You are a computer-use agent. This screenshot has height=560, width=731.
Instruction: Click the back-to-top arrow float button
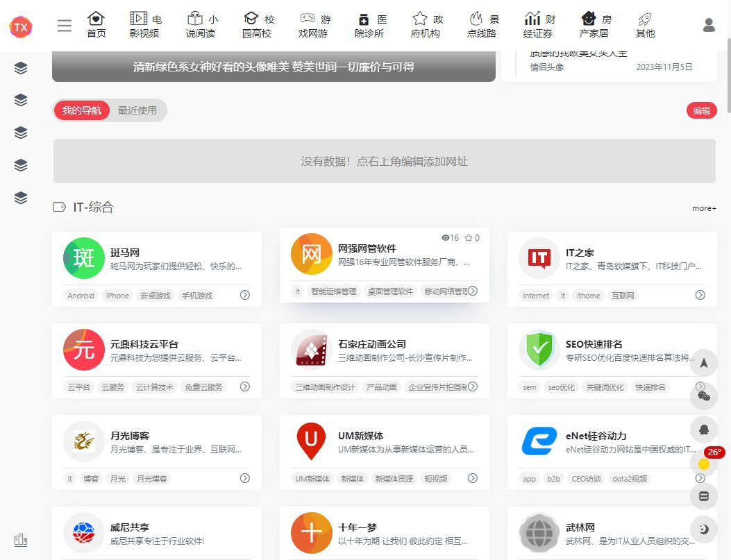(x=704, y=363)
